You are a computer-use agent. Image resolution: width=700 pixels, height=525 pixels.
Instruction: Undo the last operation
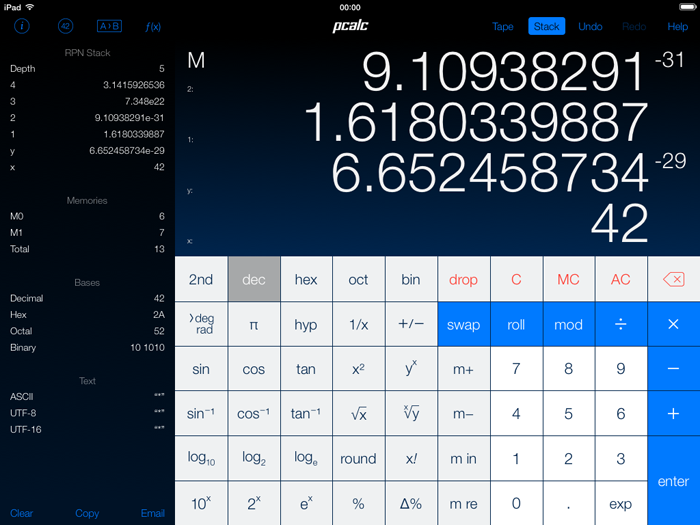point(590,27)
